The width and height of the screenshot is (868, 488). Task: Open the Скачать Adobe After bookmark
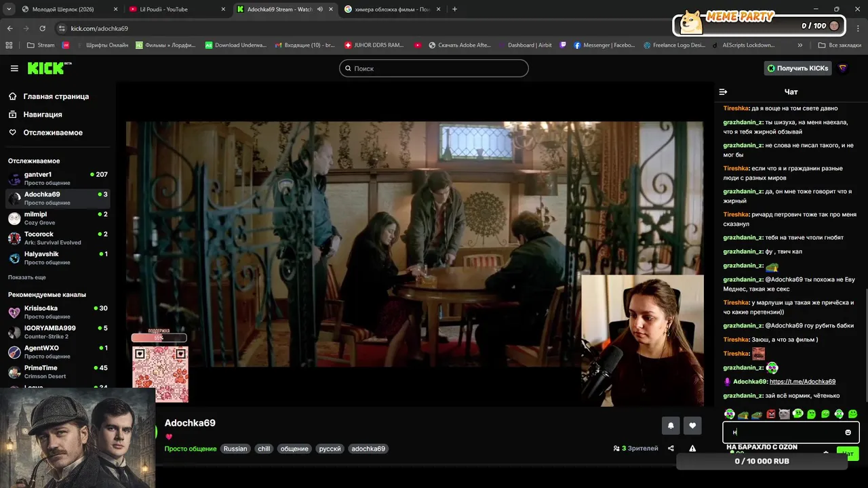pos(460,45)
